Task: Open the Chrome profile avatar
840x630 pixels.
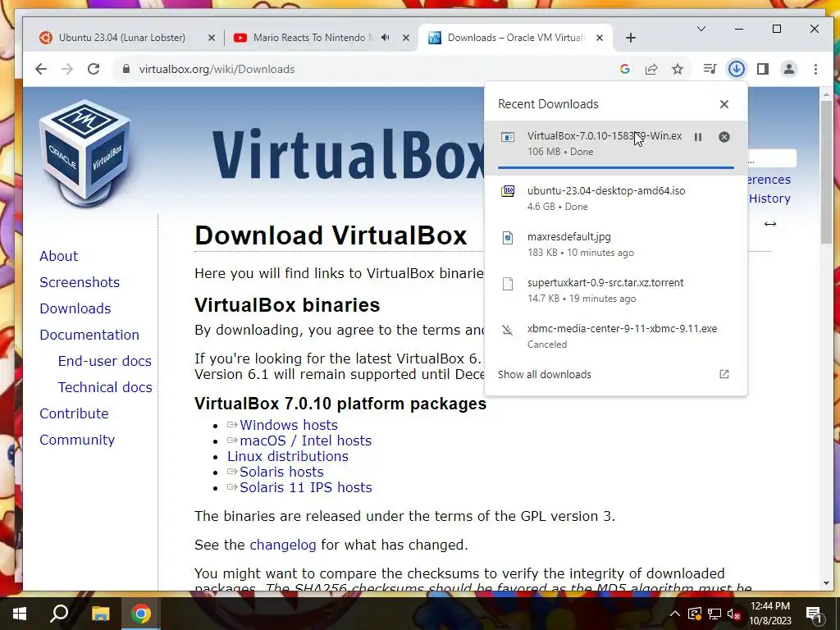Action: point(789,69)
